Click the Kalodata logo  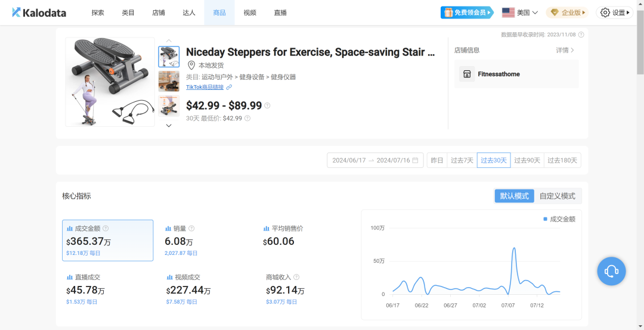pyautogui.click(x=39, y=13)
